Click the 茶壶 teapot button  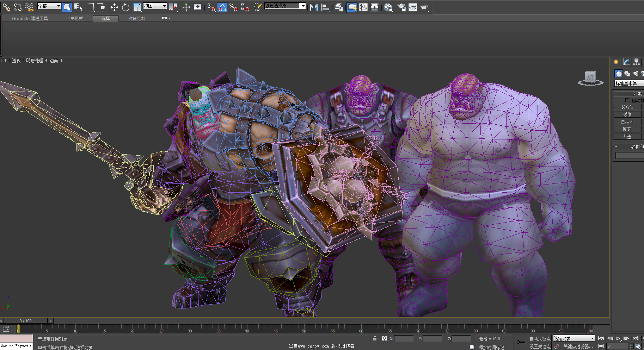[x=627, y=137]
